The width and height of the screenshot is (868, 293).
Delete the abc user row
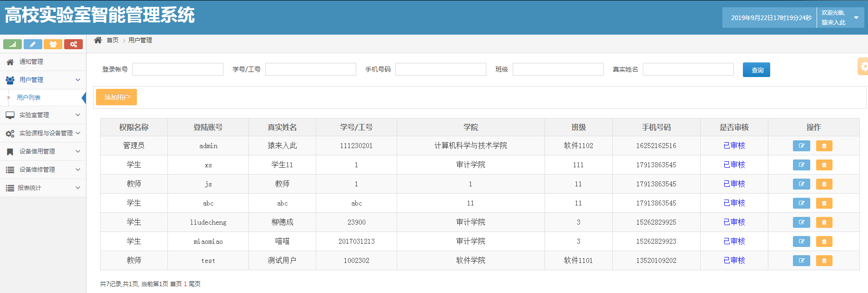pos(824,203)
